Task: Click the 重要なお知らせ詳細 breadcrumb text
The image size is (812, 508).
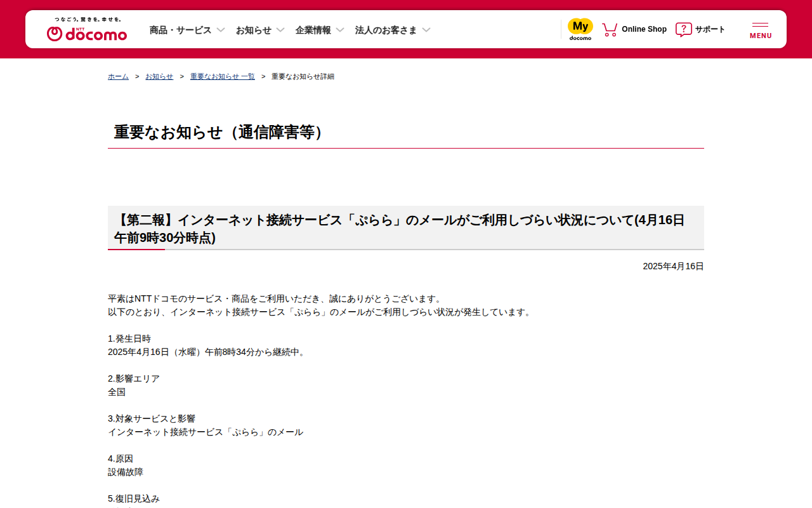Action: pyautogui.click(x=303, y=76)
